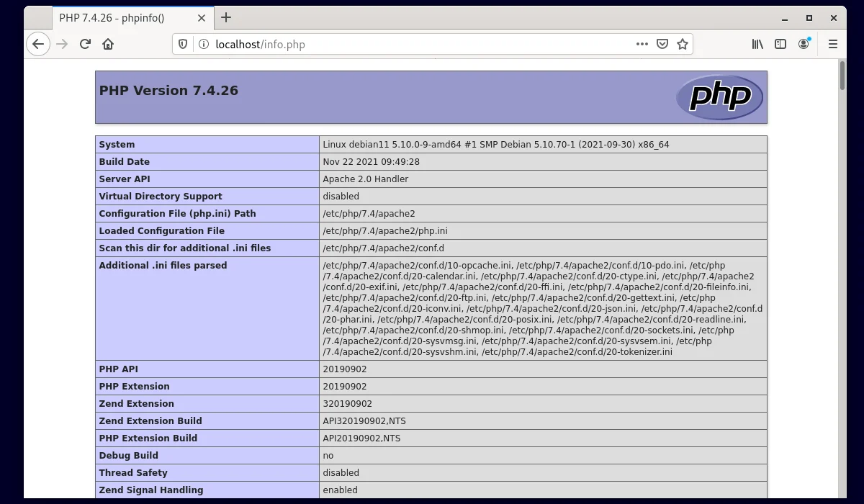Bookmark the page with the star
The width and height of the screenshot is (864, 504).
(682, 44)
